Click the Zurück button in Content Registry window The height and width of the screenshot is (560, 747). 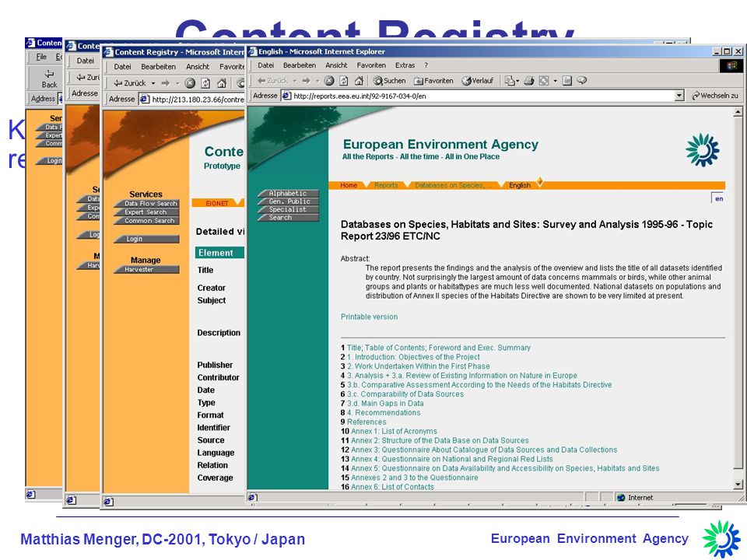click(130, 83)
